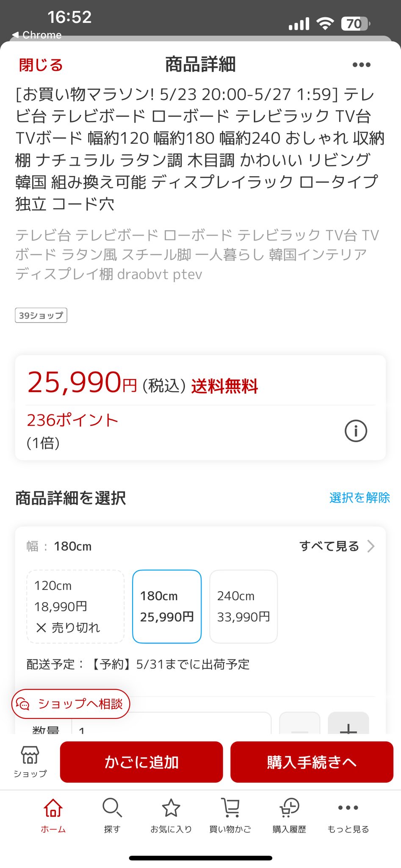The image size is (401, 868).
Task: Open ショップへ相談 chat with shop
Action: tap(71, 704)
